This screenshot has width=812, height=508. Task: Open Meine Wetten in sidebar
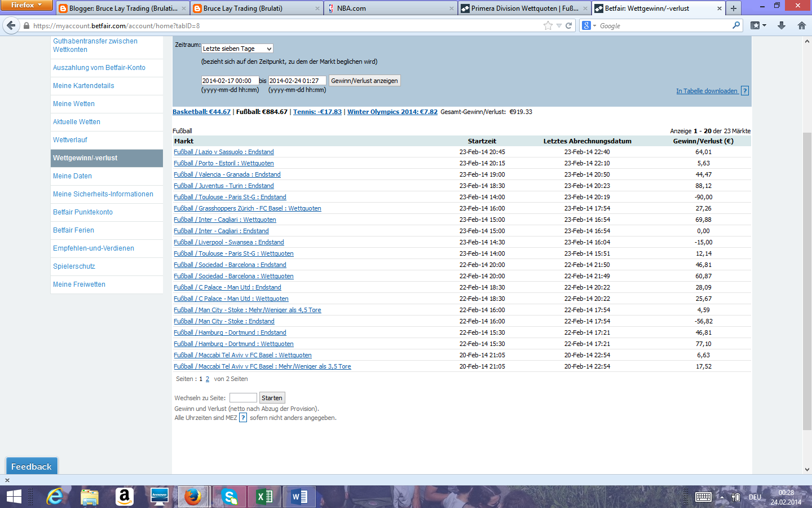coord(74,104)
